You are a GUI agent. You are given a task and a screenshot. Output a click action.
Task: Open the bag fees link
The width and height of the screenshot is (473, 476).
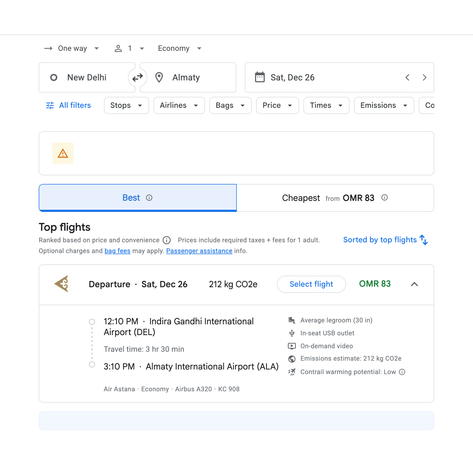[x=117, y=251]
